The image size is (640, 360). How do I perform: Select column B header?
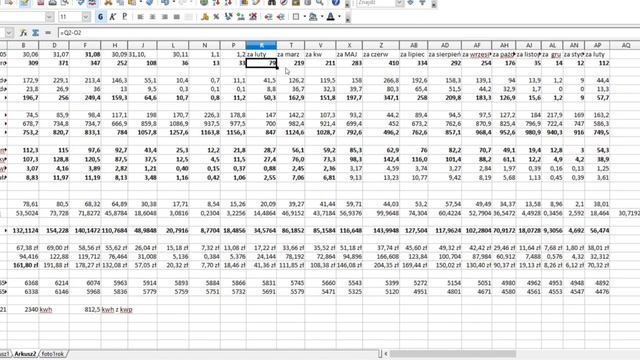point(23,45)
